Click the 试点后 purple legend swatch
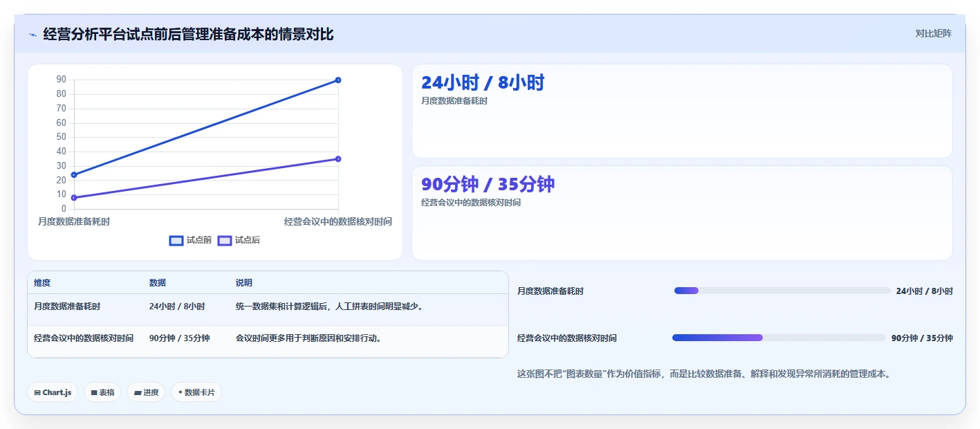Image resolution: width=980 pixels, height=429 pixels. click(x=225, y=241)
